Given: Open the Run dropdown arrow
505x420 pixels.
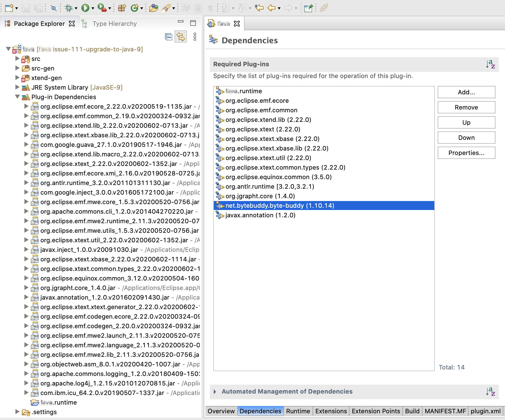Looking at the screenshot, I should pos(93,8).
